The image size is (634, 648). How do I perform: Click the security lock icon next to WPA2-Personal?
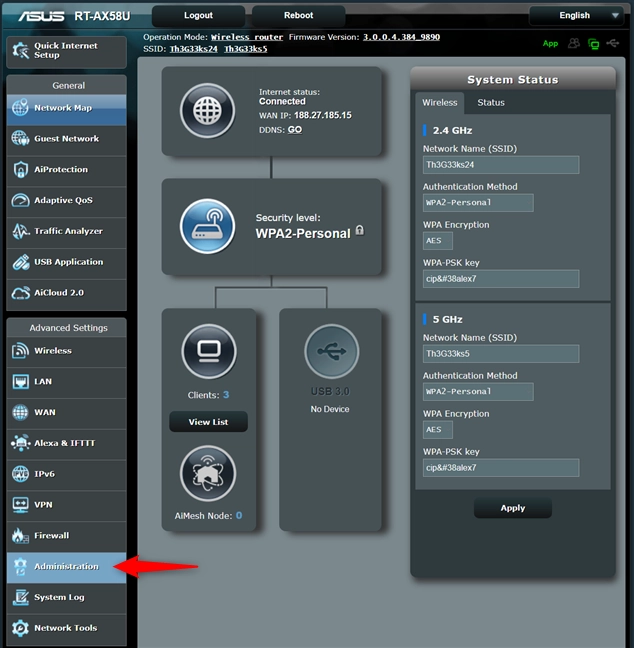pyautogui.click(x=360, y=230)
